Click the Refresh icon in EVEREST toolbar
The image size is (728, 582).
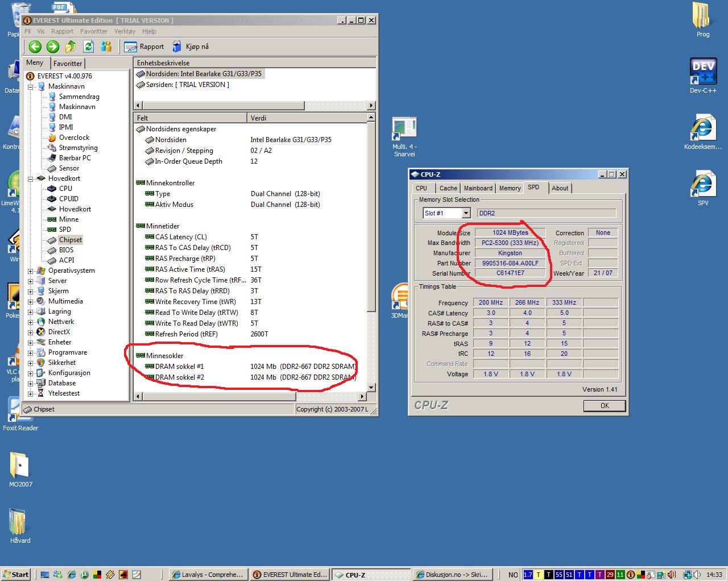(88, 47)
